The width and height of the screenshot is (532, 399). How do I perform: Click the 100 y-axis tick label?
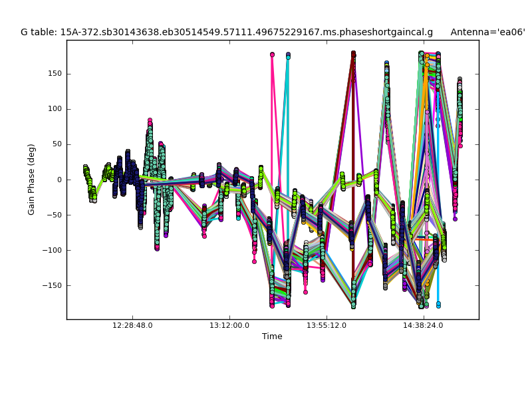click(55, 109)
